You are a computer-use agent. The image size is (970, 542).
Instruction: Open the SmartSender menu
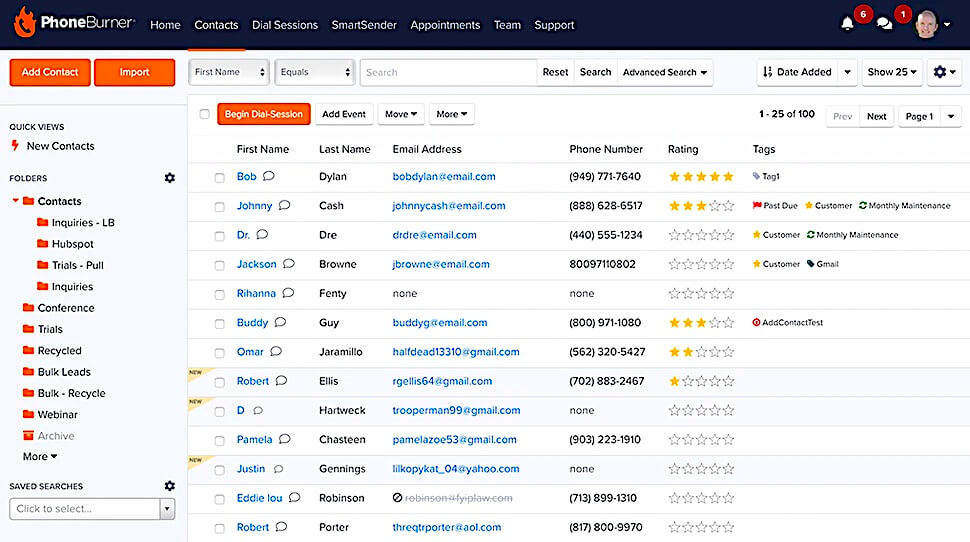(x=364, y=25)
